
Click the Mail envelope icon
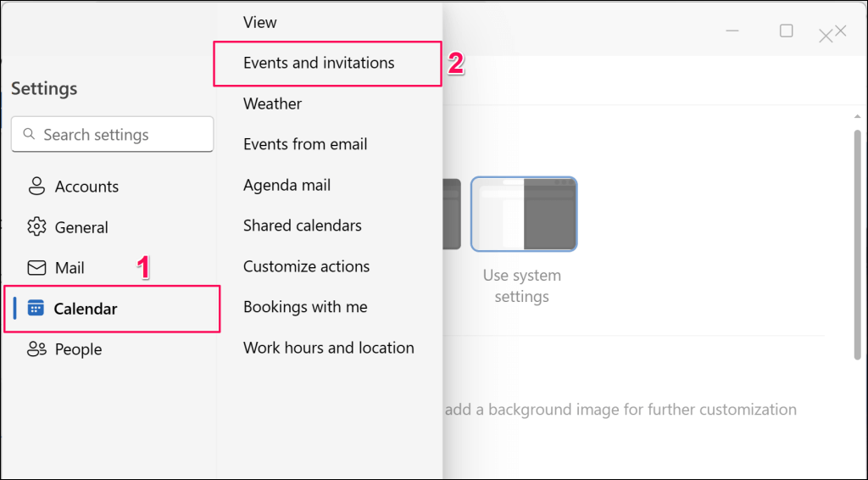(x=36, y=268)
